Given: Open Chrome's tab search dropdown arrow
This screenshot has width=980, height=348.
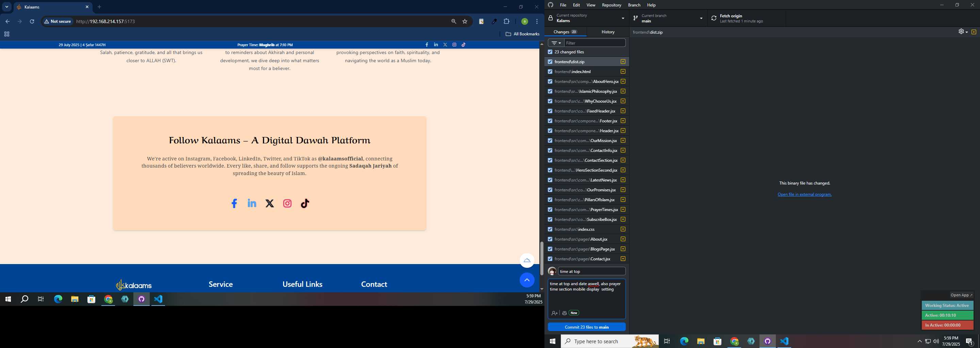Looking at the screenshot, I should coord(7,7).
